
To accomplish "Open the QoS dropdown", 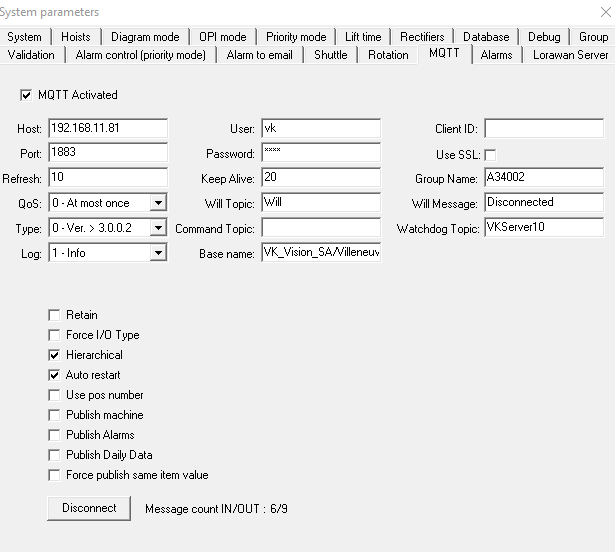I will (157, 203).
